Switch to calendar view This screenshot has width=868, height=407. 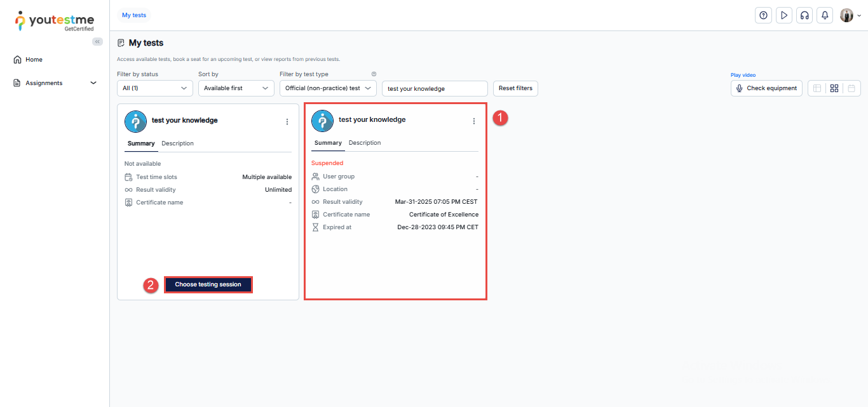point(851,88)
